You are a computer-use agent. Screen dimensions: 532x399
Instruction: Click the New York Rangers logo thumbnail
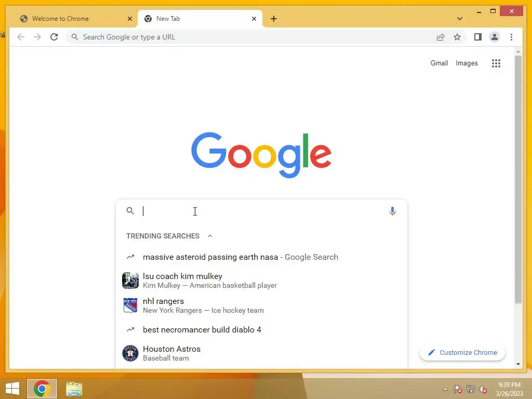[x=130, y=305]
